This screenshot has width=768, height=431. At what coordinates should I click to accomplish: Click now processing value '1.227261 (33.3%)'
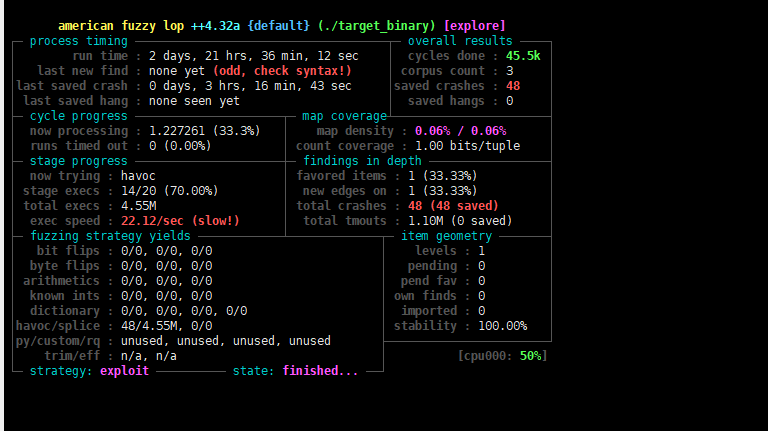point(205,131)
